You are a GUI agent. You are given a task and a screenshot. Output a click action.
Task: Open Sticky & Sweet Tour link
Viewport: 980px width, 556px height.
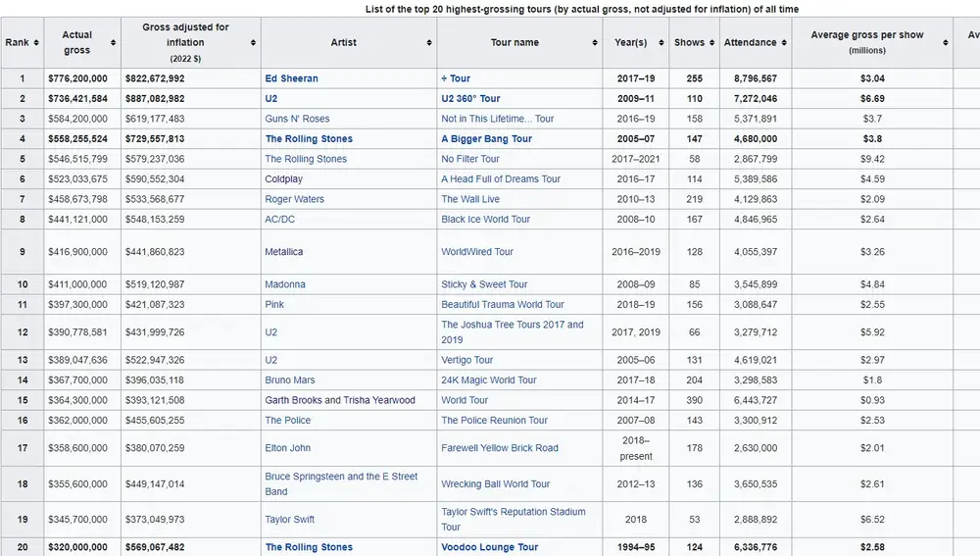[x=484, y=284]
